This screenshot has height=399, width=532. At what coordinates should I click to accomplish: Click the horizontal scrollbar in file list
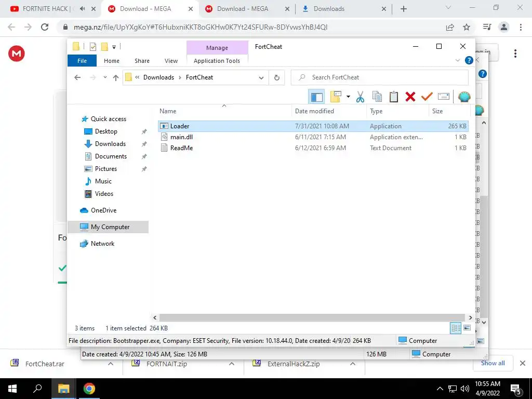[x=312, y=317]
